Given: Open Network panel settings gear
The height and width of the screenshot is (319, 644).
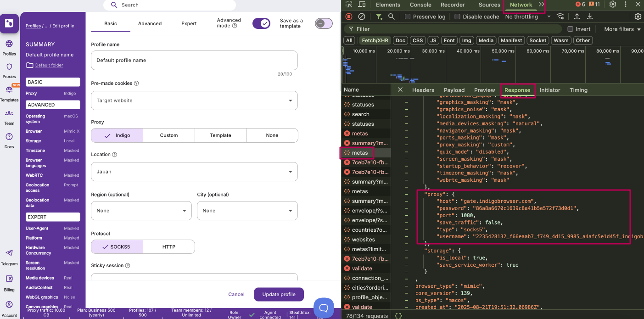Looking at the screenshot, I should coord(638,17).
